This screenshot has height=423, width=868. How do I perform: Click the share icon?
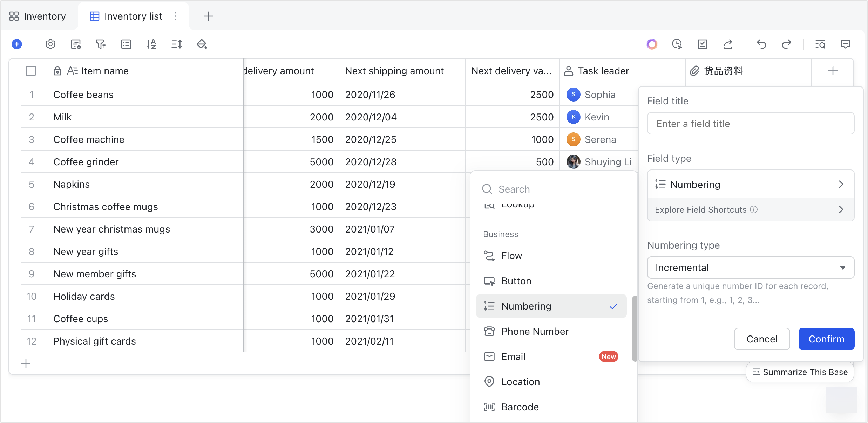tap(728, 44)
